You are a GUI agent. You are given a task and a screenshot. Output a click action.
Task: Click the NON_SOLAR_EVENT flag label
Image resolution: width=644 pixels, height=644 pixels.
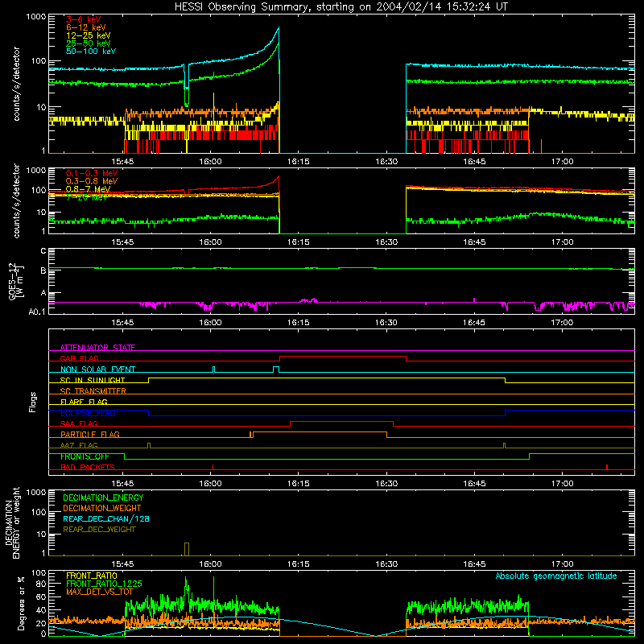(x=97, y=369)
